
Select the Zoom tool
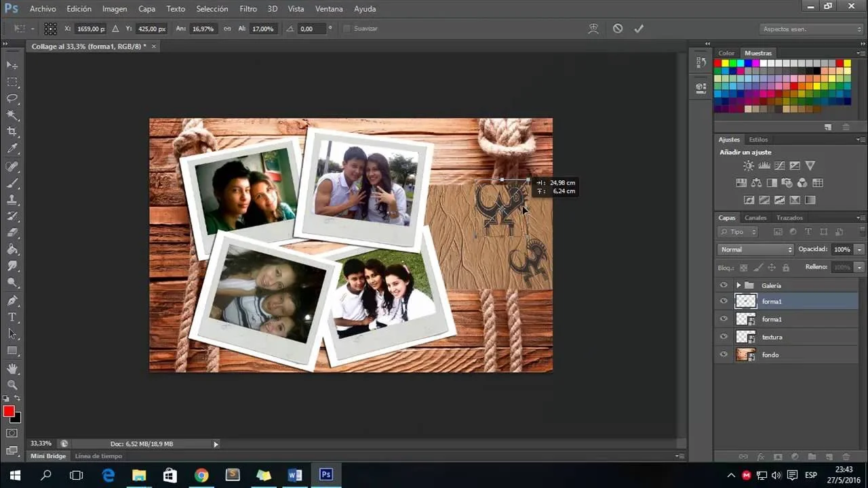[12, 385]
